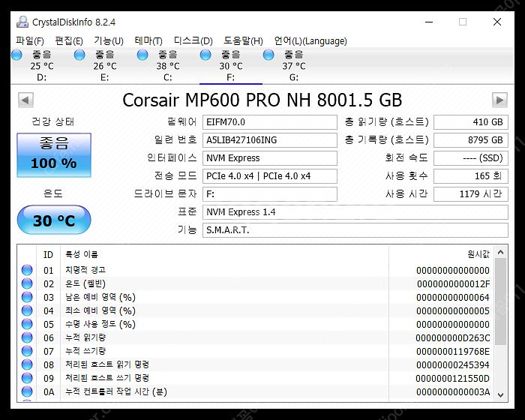This screenshot has height=420, width=525.
Task: Open the 기능(U) menu
Action: pos(109,40)
